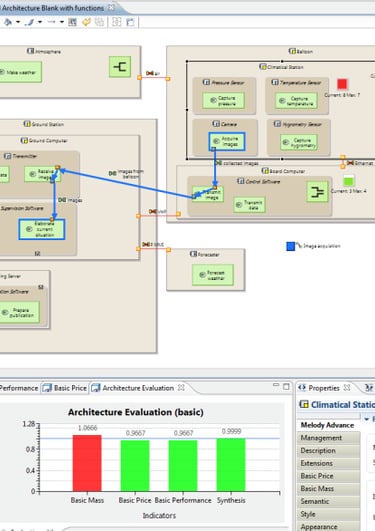Viewport: 375px width, 531px height.
Task: Click the Climatical Station icon in Properties header
Action: click(x=304, y=404)
